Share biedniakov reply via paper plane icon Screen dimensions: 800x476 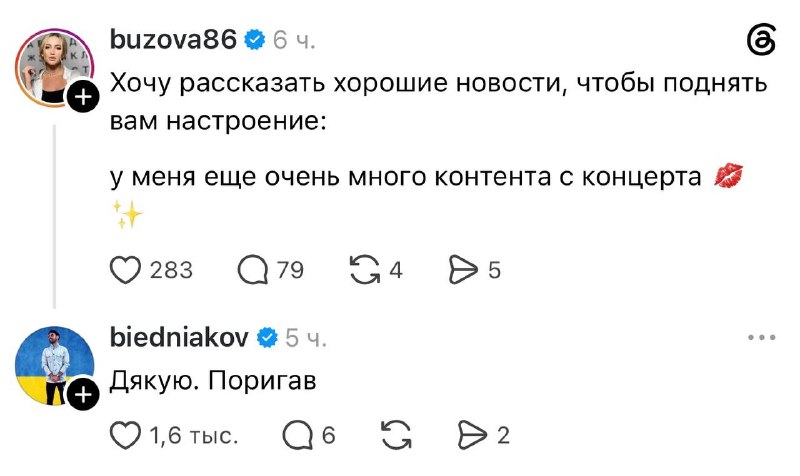pyautogui.click(x=472, y=435)
